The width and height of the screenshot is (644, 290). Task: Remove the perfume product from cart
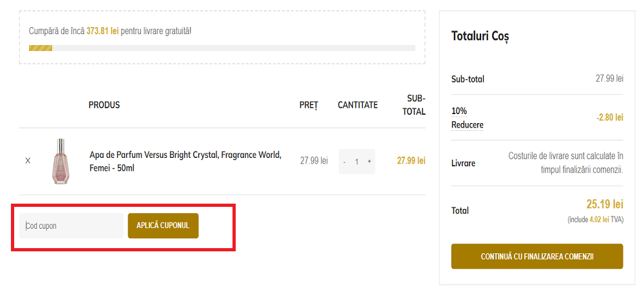tap(28, 161)
